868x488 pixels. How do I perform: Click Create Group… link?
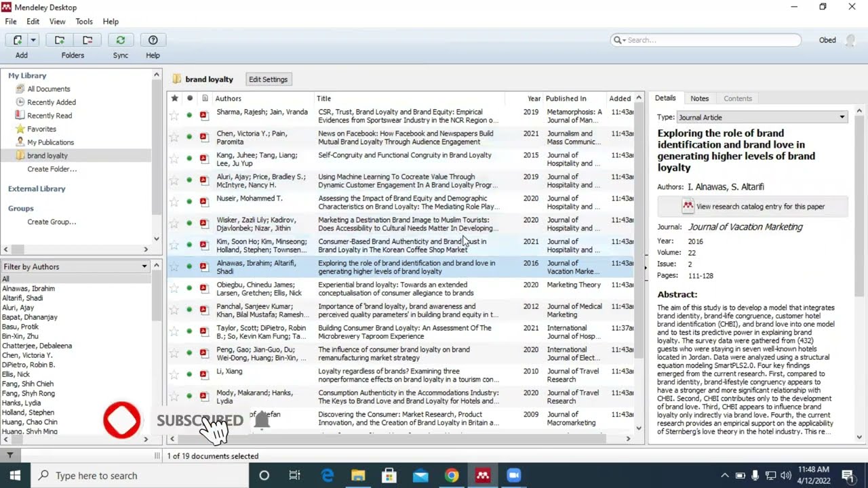click(52, 222)
